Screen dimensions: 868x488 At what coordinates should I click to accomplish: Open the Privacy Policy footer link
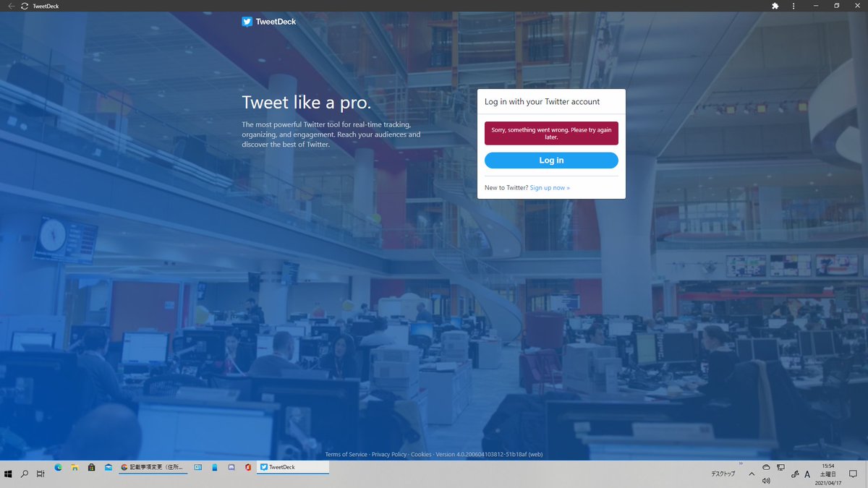389,455
